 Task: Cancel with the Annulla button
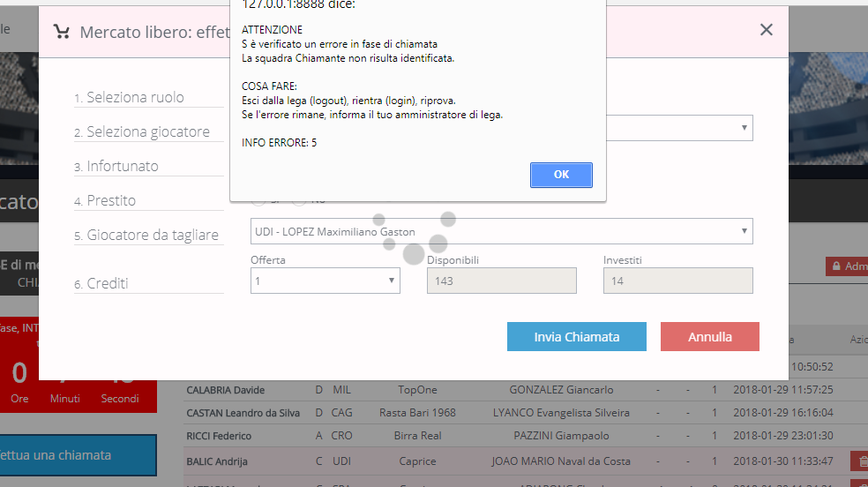click(709, 337)
